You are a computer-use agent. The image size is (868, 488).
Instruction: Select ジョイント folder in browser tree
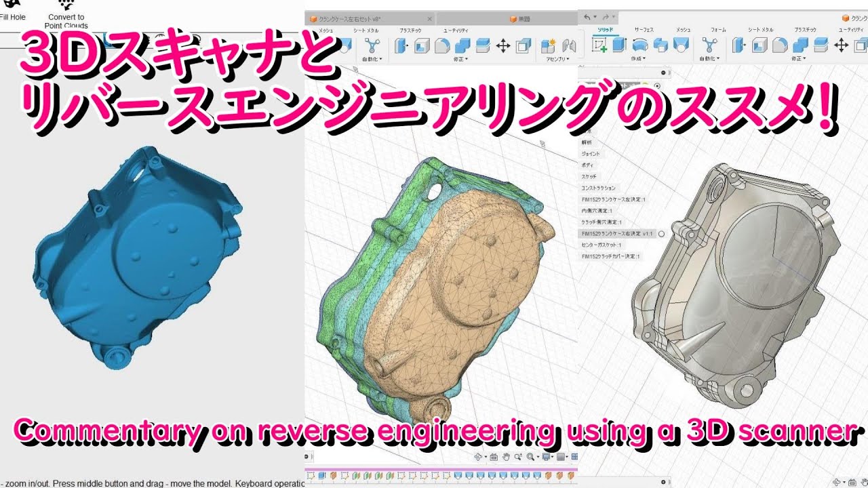[591, 154]
